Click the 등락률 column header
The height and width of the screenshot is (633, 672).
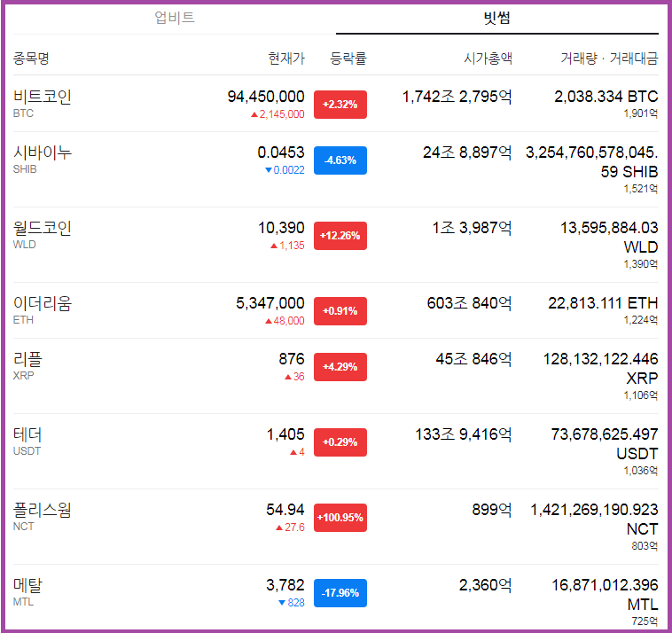coord(348,58)
